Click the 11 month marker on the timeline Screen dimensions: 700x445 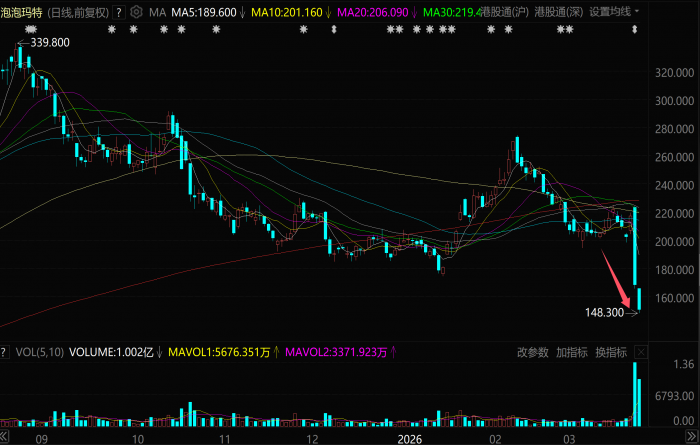(225, 439)
